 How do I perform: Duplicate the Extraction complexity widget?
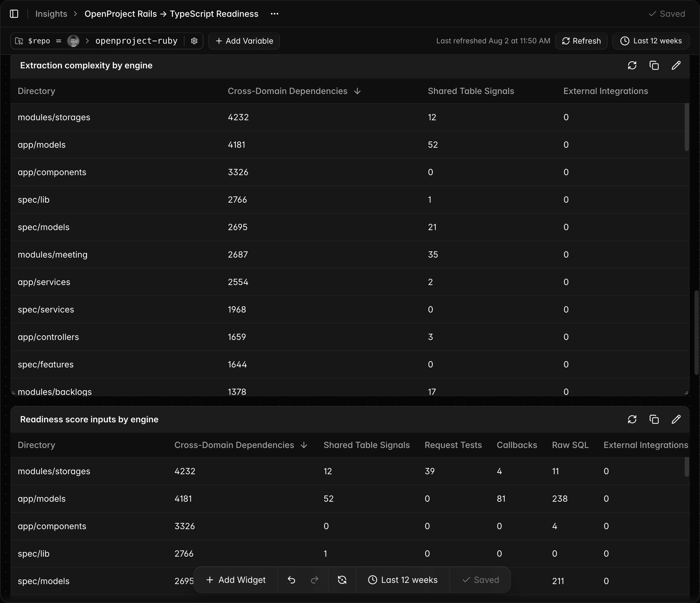pyautogui.click(x=654, y=66)
